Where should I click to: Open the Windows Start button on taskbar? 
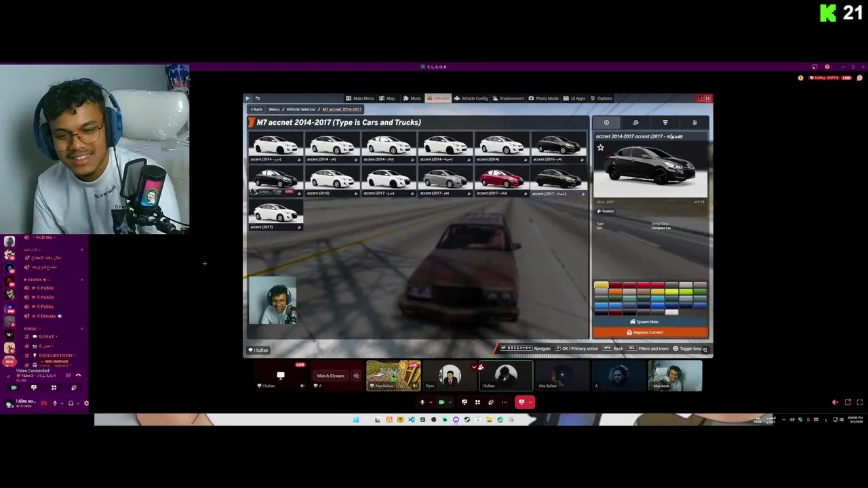tap(355, 420)
